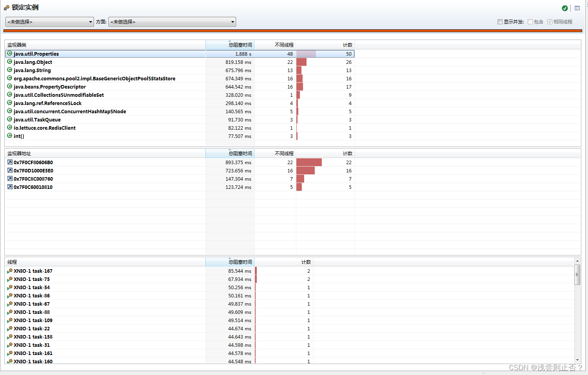Enable the 显示并发 checkbox
The height and width of the screenshot is (375, 588).
500,22
